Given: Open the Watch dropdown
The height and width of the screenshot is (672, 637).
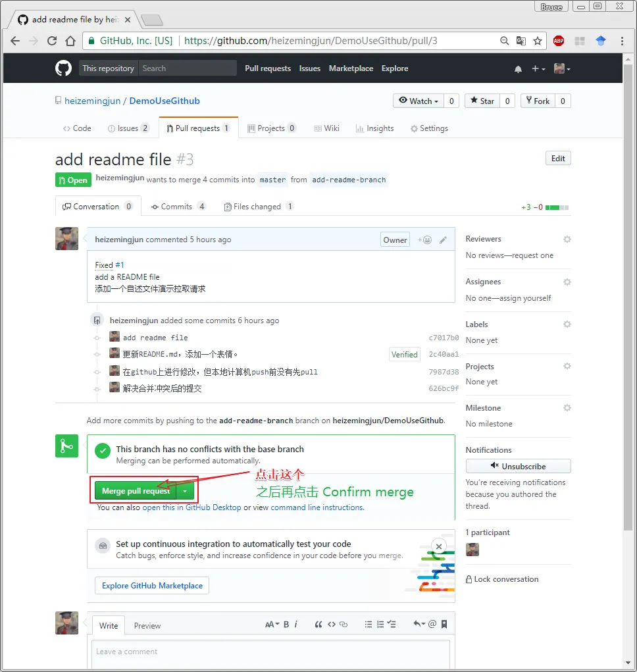Looking at the screenshot, I should tap(419, 101).
